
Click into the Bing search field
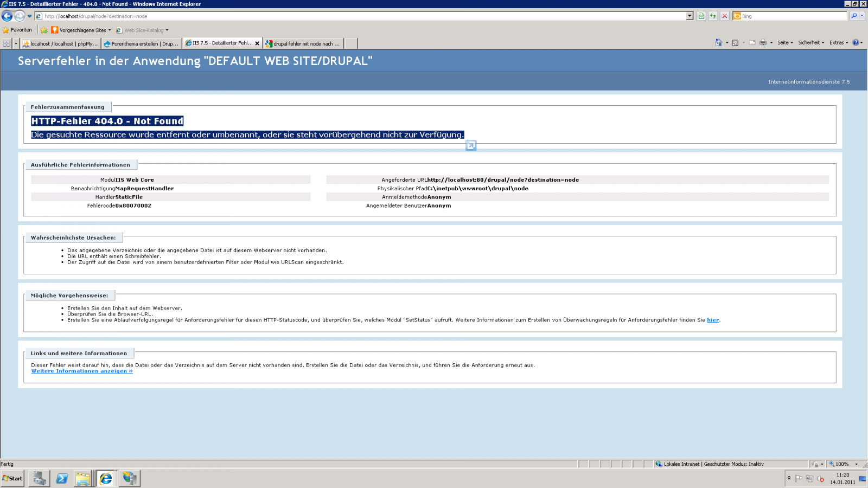coord(792,16)
